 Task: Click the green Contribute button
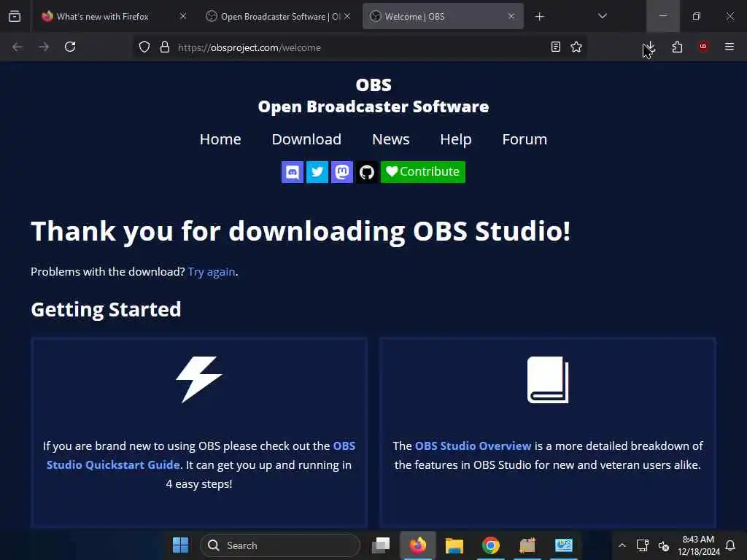click(423, 172)
